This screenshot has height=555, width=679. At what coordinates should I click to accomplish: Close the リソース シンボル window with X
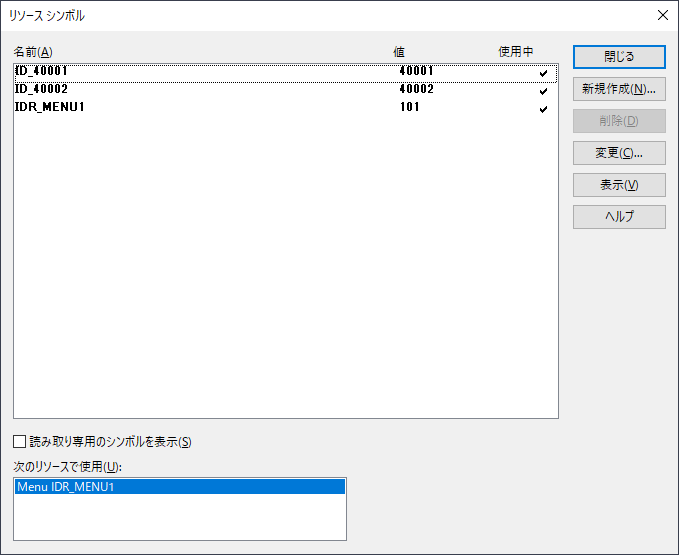[x=661, y=15]
